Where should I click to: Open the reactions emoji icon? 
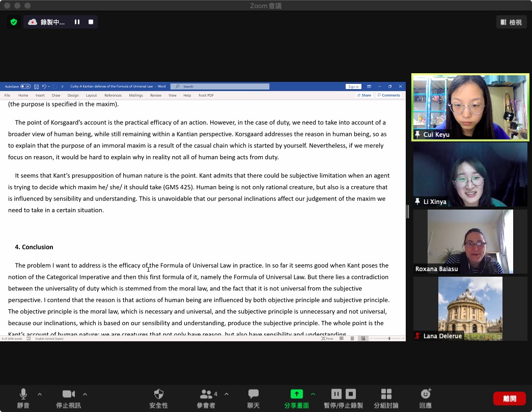(x=426, y=394)
